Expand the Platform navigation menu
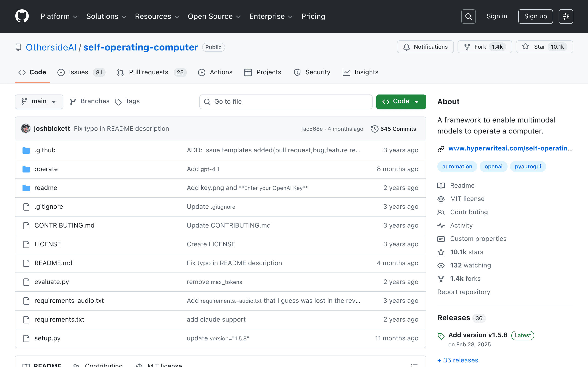Viewport: 588px width, 367px height. coord(59,17)
